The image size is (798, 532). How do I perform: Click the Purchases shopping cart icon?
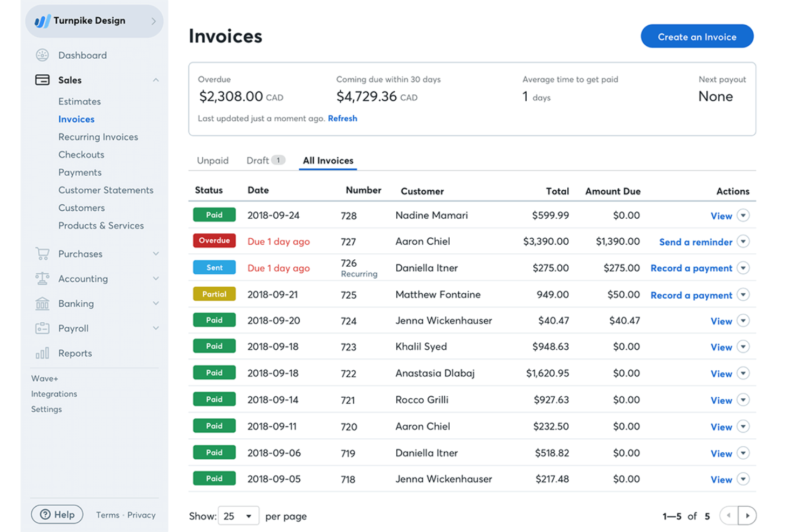tap(42, 253)
